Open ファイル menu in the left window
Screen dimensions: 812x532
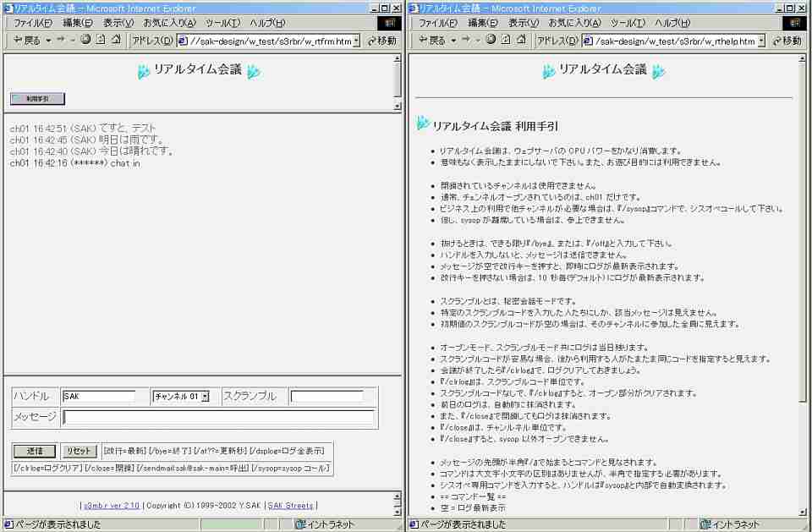pos(33,23)
